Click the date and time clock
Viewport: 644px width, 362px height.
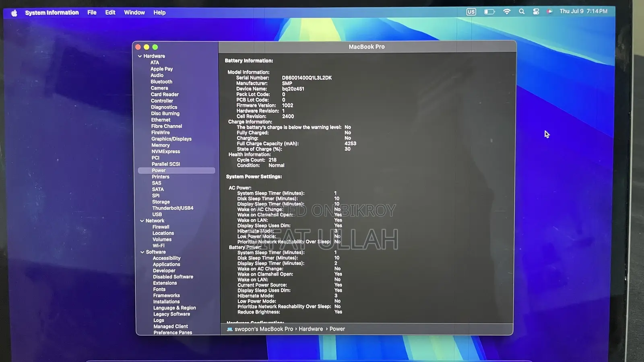(583, 11)
